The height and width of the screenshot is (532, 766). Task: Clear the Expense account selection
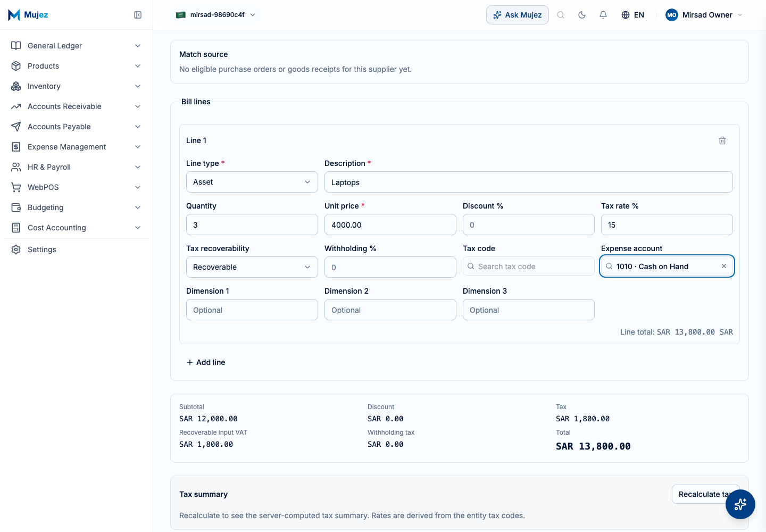pyautogui.click(x=724, y=266)
